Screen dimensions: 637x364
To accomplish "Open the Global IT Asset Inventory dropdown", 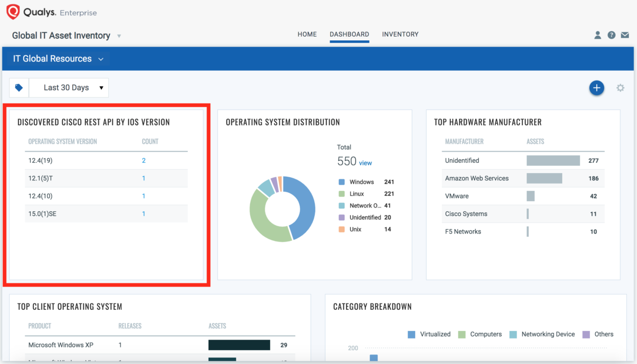I will pyautogui.click(x=119, y=36).
